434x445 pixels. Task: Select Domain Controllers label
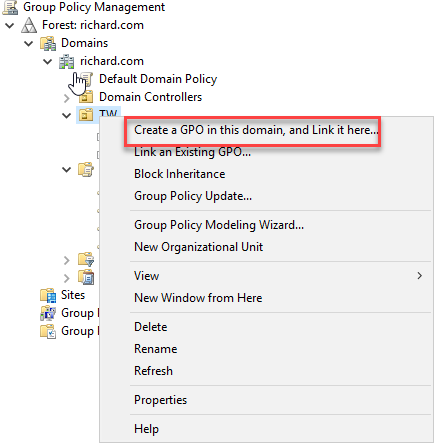[x=150, y=97]
